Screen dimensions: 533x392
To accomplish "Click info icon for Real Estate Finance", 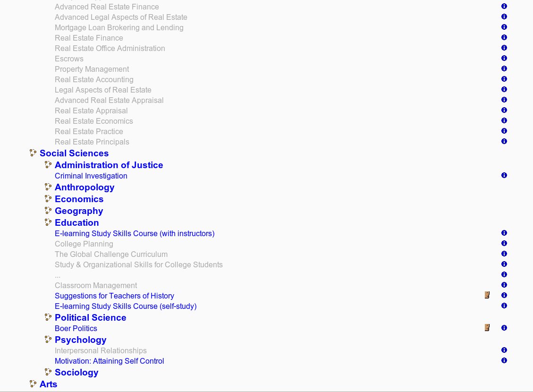I will click(x=504, y=37).
